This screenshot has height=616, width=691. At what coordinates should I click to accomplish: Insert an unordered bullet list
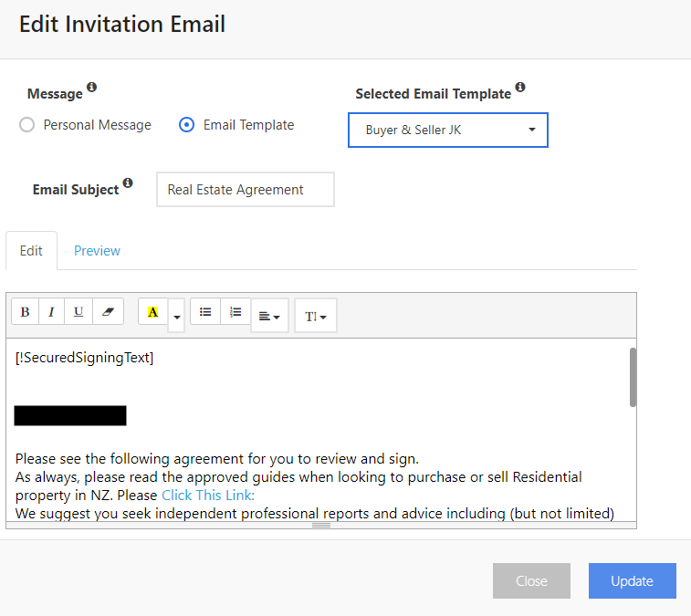point(205,312)
